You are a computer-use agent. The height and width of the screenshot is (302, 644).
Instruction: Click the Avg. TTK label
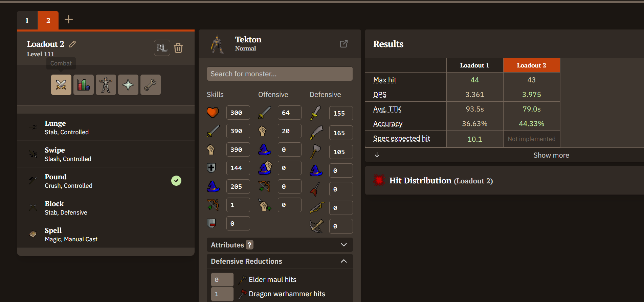click(387, 109)
